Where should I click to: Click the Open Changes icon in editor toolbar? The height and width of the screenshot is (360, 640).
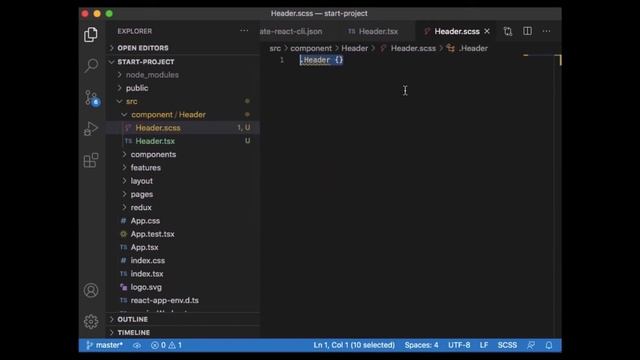tap(508, 31)
